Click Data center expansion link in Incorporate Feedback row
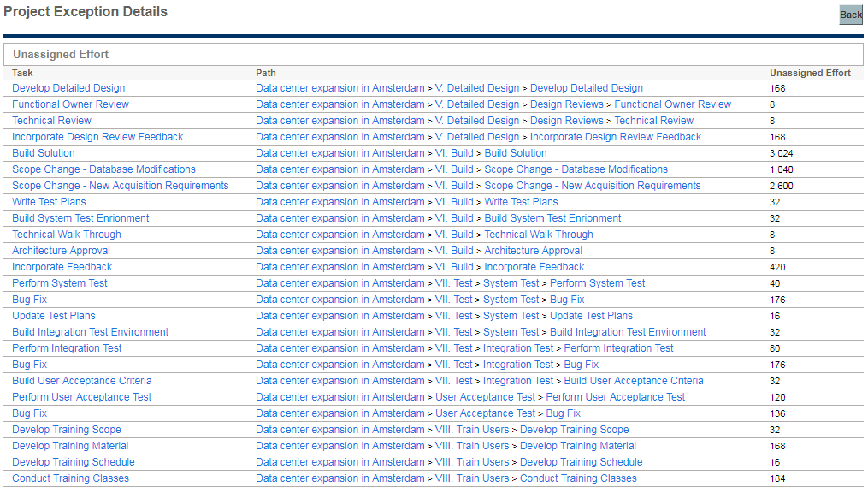 pyautogui.click(x=340, y=267)
